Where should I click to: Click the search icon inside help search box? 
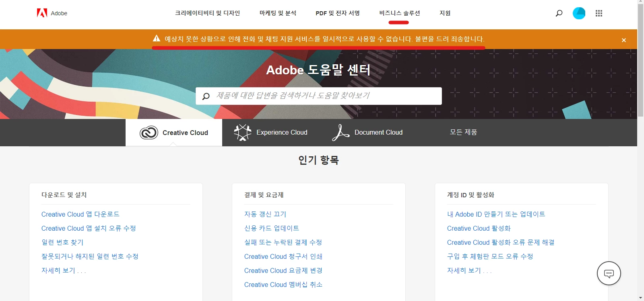point(206,96)
